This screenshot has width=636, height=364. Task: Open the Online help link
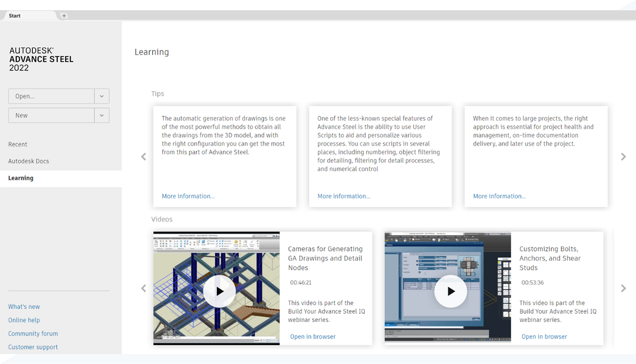[x=24, y=320]
